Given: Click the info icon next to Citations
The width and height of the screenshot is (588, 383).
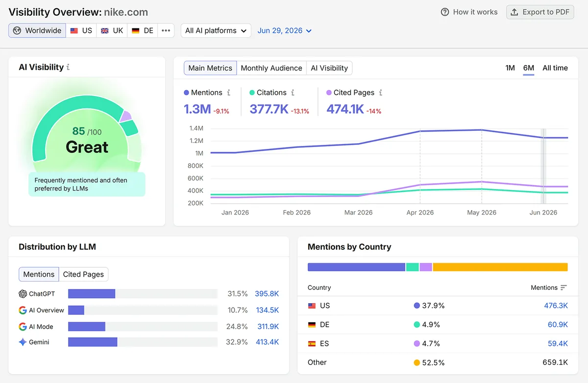Looking at the screenshot, I should (x=293, y=93).
